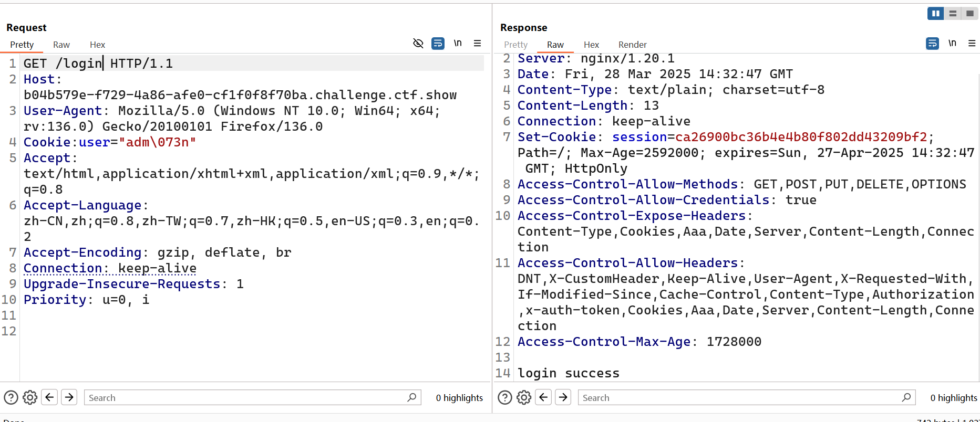The image size is (980, 422).
Task: Switch Request view to Pretty tab
Action: pos(22,45)
